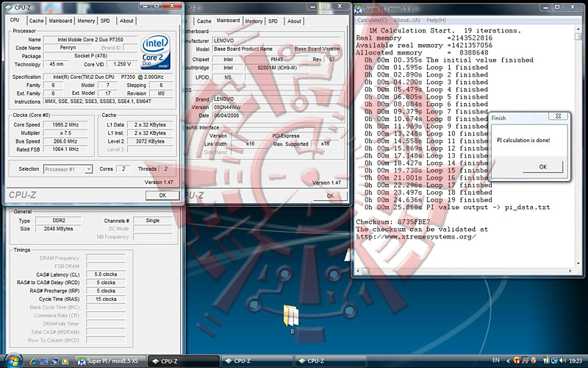Show hidden tray icons arrow
This screenshot has width=588, height=368.
[508, 361]
